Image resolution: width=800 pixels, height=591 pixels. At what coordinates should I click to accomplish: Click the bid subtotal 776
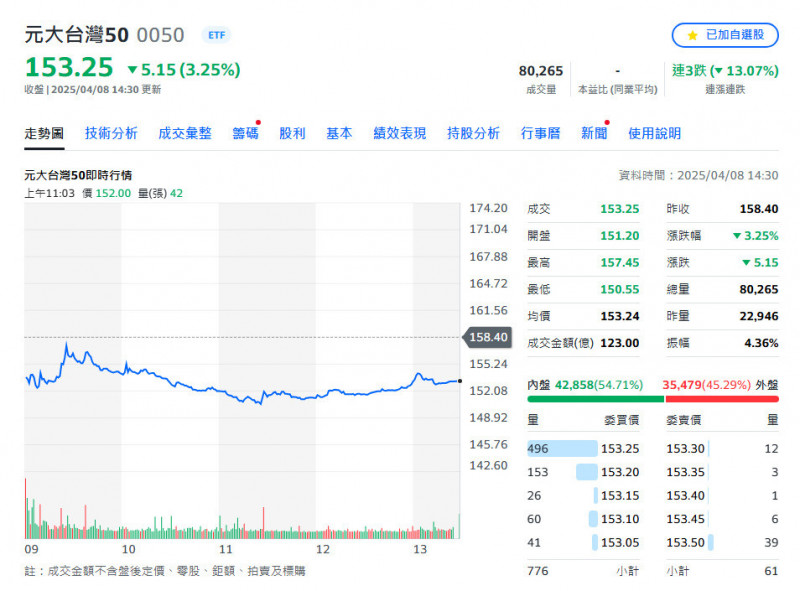coord(538,571)
